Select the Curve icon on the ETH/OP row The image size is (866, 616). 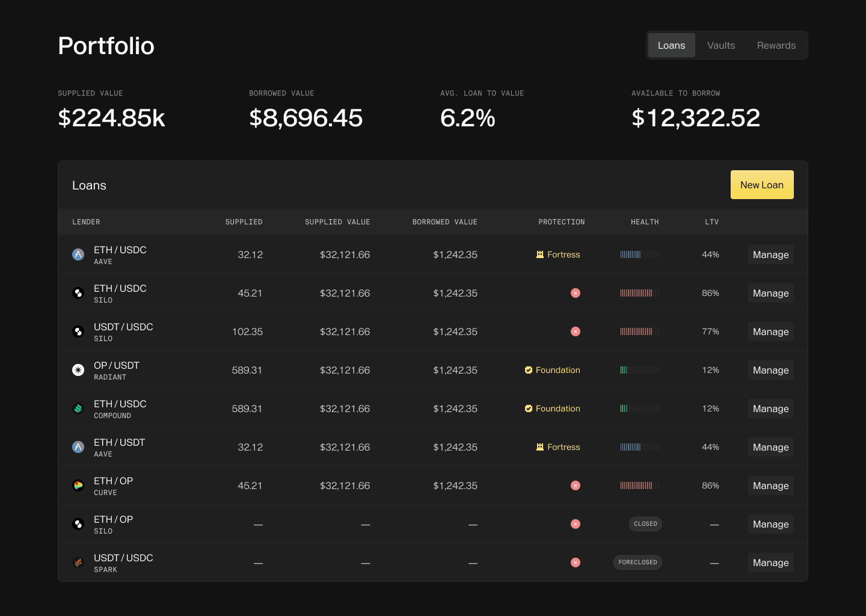(78, 485)
